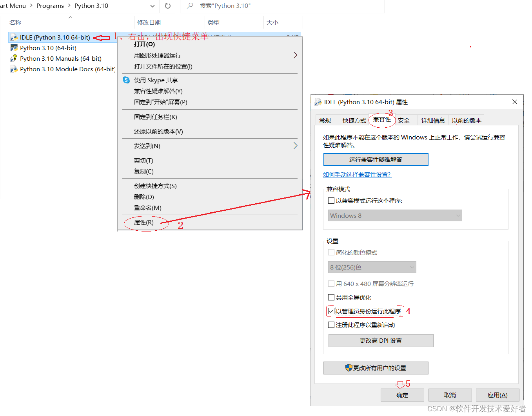
Task: Toggle run this program as administrator
Action: pyautogui.click(x=331, y=311)
